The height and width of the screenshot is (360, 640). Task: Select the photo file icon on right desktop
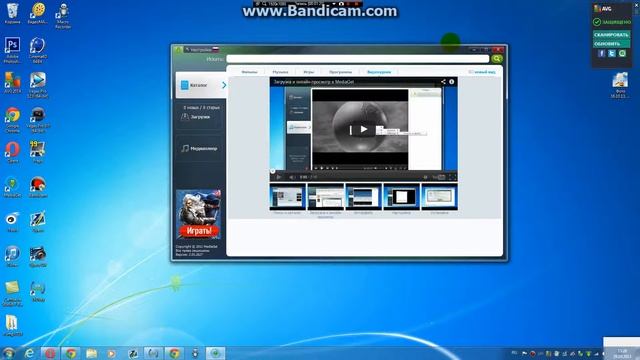click(x=620, y=85)
